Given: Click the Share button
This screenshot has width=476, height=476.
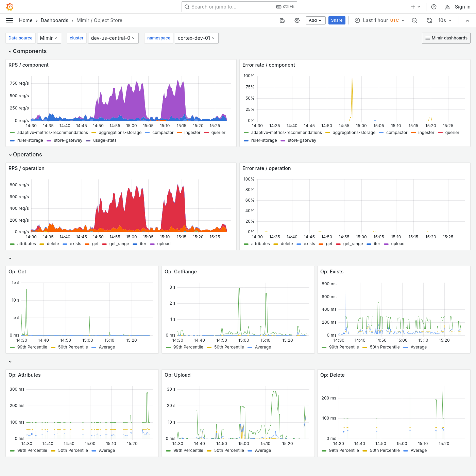Looking at the screenshot, I should coord(337,20).
